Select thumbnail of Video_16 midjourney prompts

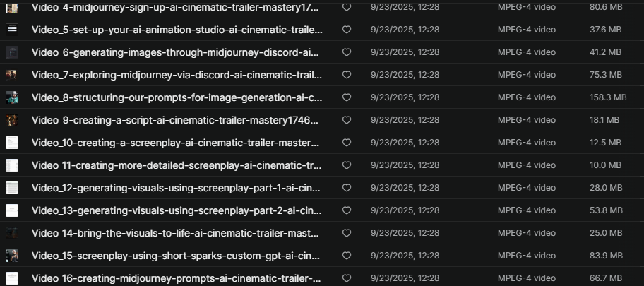(12, 278)
